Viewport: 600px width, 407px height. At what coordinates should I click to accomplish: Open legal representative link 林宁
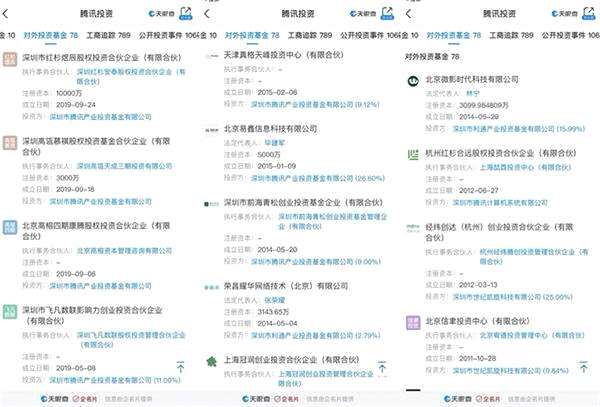click(473, 93)
